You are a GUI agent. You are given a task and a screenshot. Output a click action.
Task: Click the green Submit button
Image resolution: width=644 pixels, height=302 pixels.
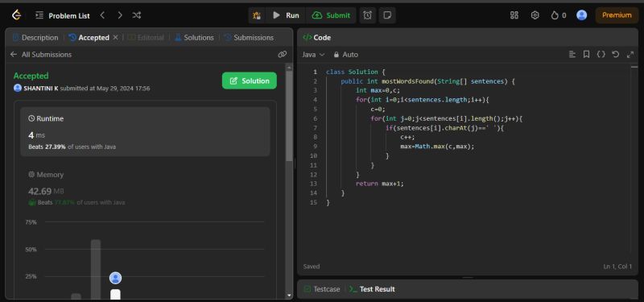[x=331, y=15]
